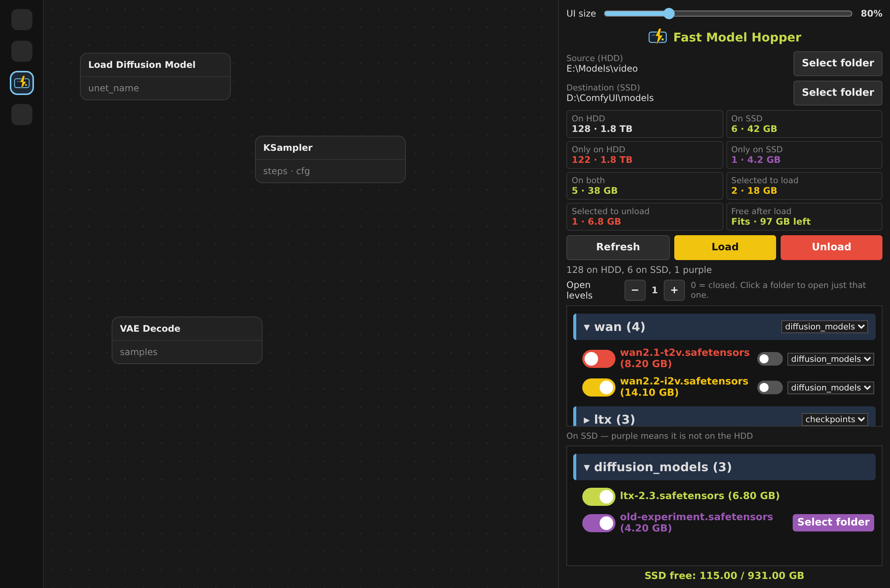Click the bottom blank sidebar button

coord(22,115)
